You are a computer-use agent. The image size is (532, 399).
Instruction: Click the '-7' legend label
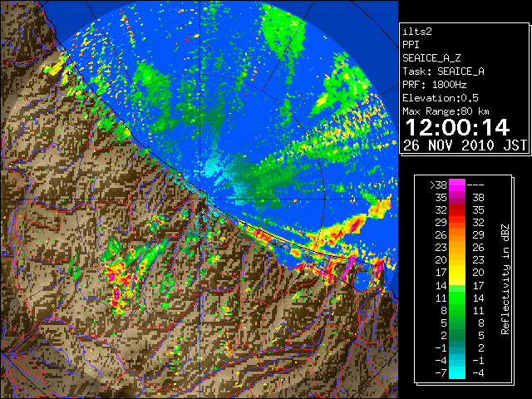pyautogui.click(x=441, y=373)
